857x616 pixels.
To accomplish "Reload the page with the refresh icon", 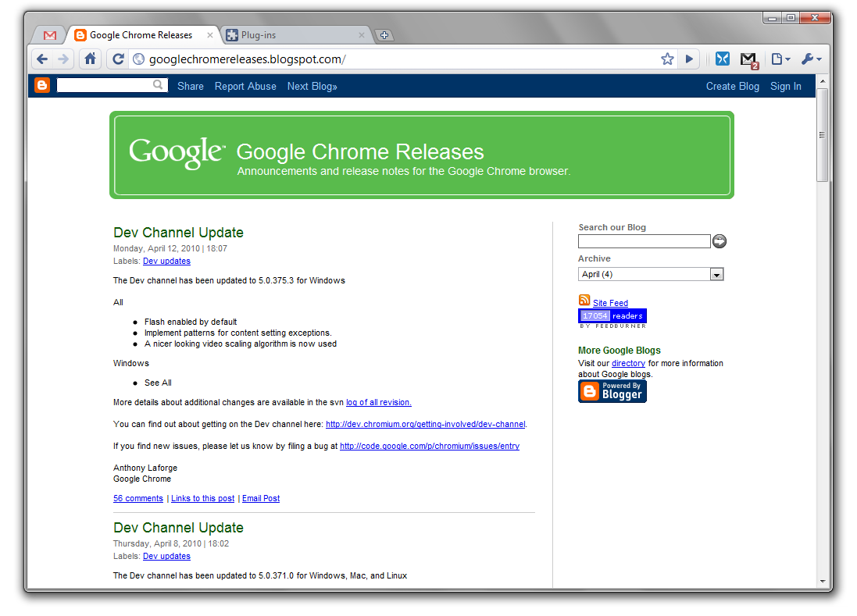I will tap(117, 59).
